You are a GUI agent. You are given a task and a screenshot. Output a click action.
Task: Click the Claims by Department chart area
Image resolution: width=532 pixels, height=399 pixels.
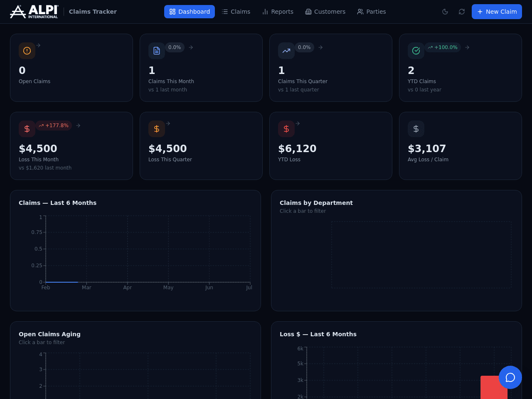coord(421,255)
